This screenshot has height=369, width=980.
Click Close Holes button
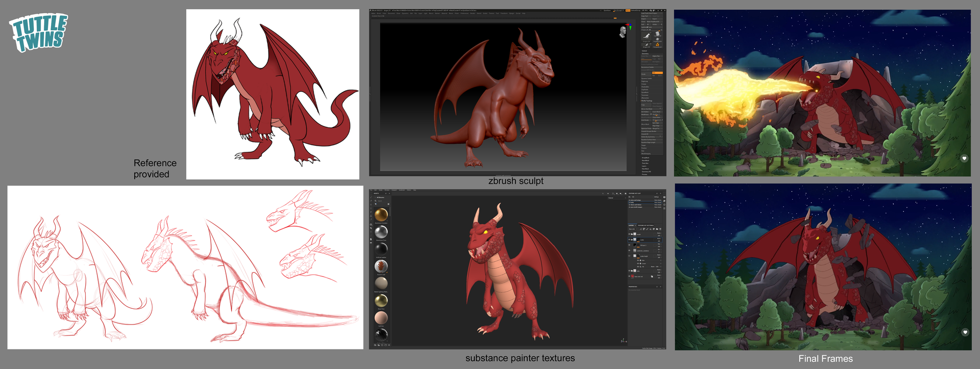(x=658, y=117)
